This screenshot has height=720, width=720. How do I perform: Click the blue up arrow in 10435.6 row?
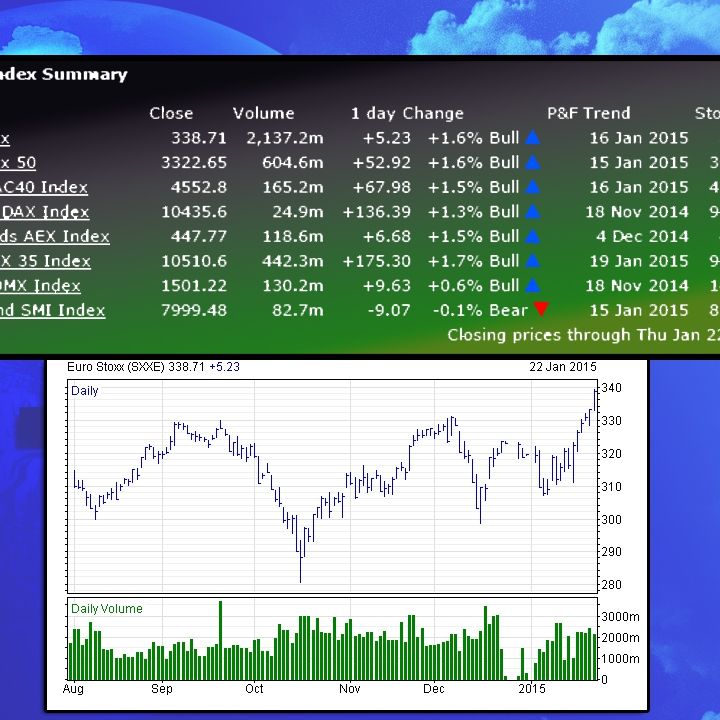533,212
